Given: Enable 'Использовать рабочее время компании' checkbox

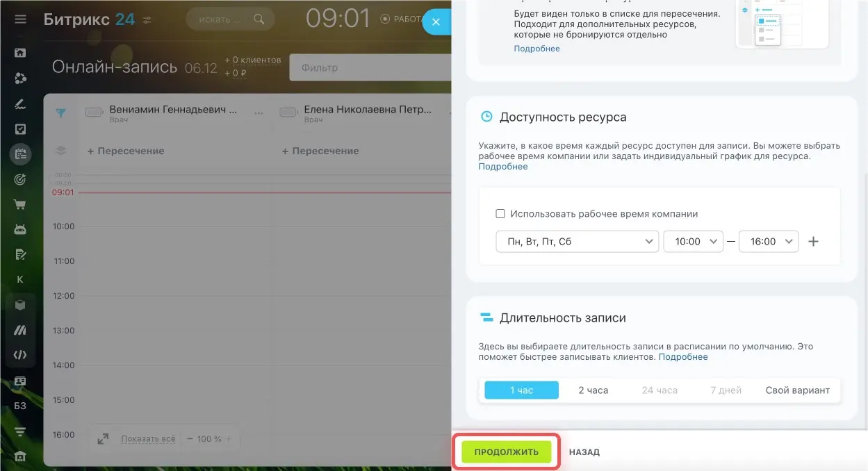Looking at the screenshot, I should click(x=500, y=214).
